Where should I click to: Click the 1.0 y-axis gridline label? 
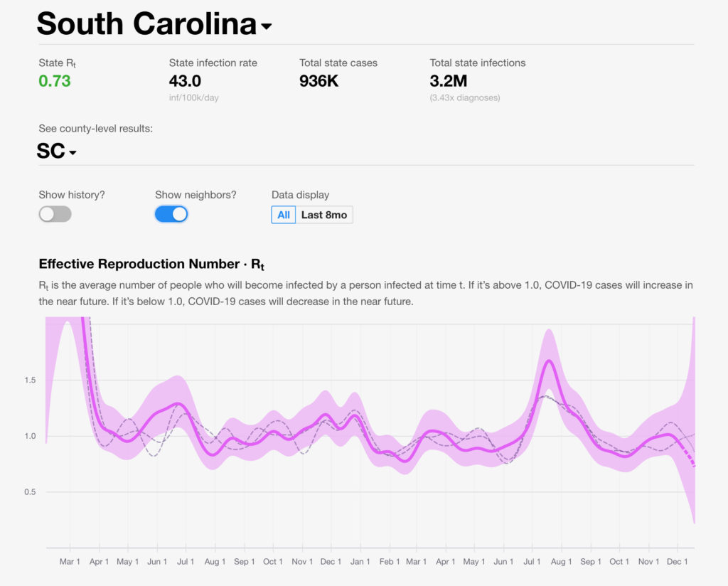click(30, 436)
